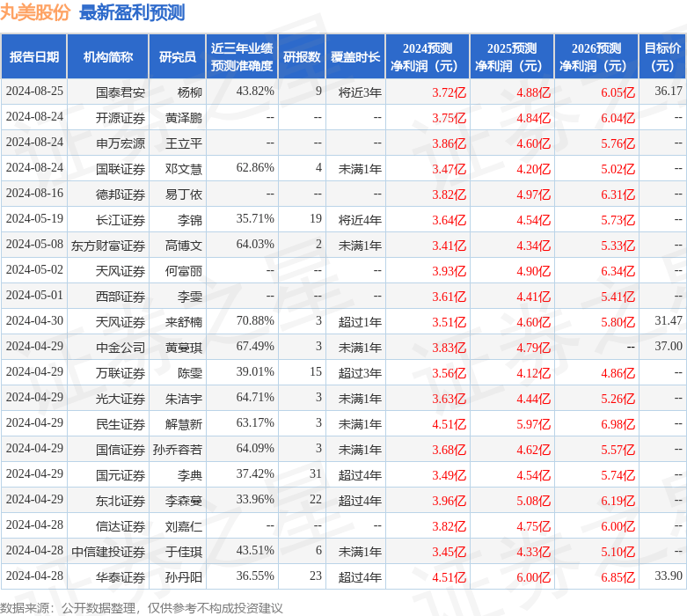Click researcher name 何富丽
687x616 pixels.
point(184,270)
